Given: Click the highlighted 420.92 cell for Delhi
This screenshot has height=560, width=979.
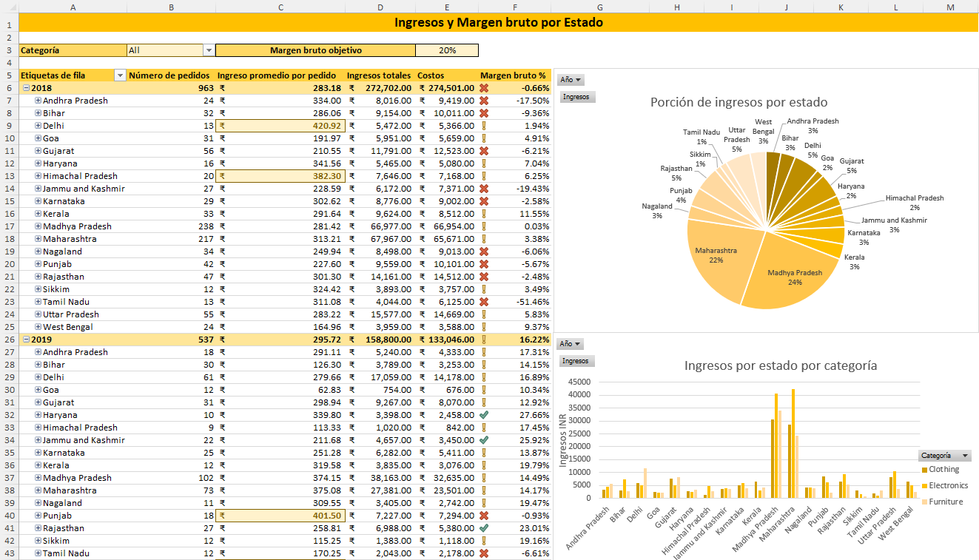Looking at the screenshot, I should 280,126.
